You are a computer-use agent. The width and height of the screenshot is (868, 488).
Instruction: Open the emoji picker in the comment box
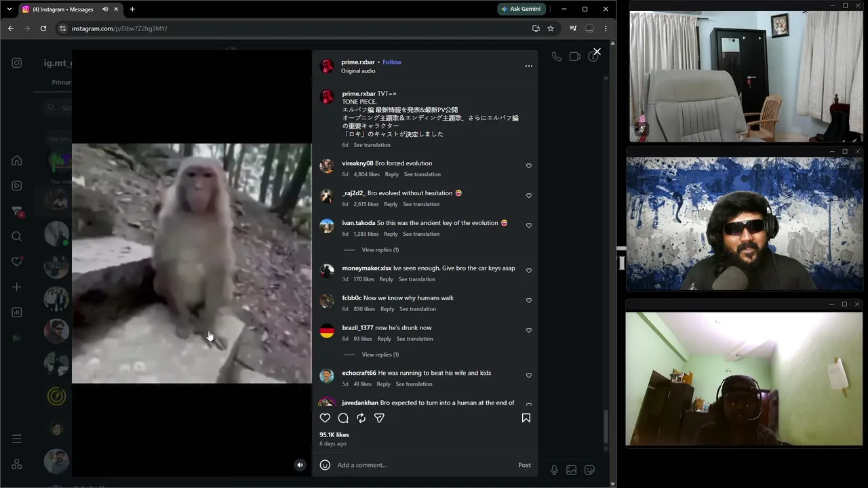coord(325,465)
